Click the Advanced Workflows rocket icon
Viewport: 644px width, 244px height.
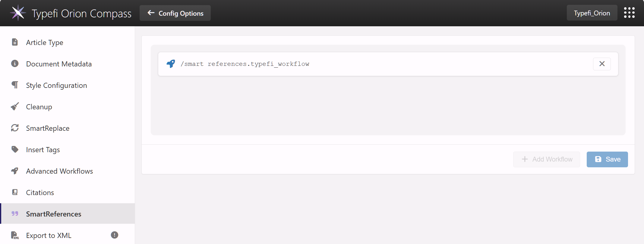point(15,171)
